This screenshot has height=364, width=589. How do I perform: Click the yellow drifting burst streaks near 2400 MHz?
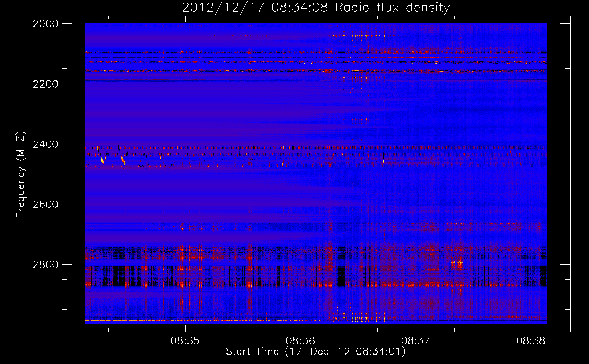[x=111, y=156]
